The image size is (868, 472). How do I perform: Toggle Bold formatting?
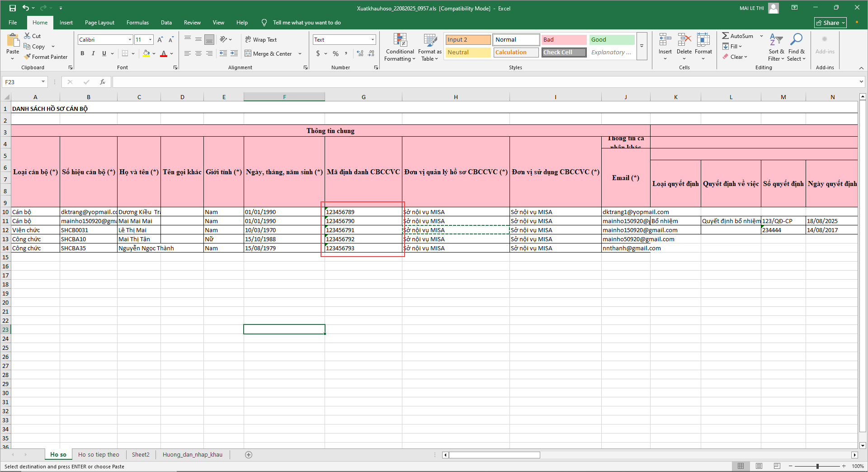[82, 53]
